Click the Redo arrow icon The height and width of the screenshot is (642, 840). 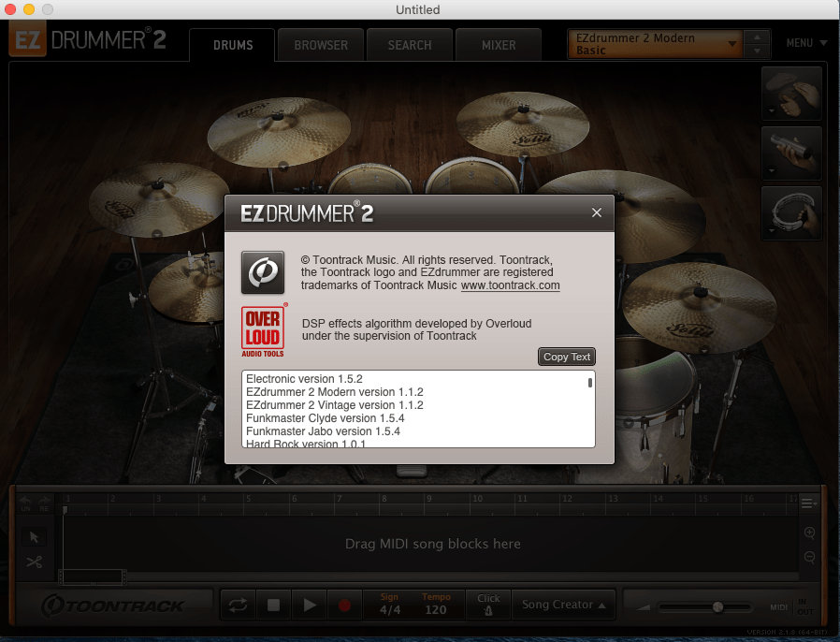coord(44,503)
